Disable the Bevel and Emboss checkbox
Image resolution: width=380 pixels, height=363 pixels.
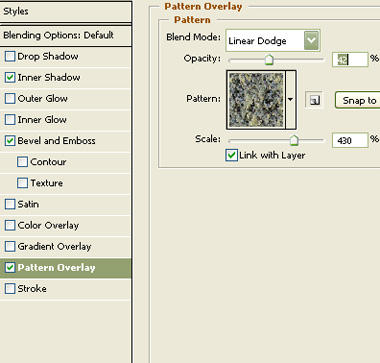pos(10,141)
